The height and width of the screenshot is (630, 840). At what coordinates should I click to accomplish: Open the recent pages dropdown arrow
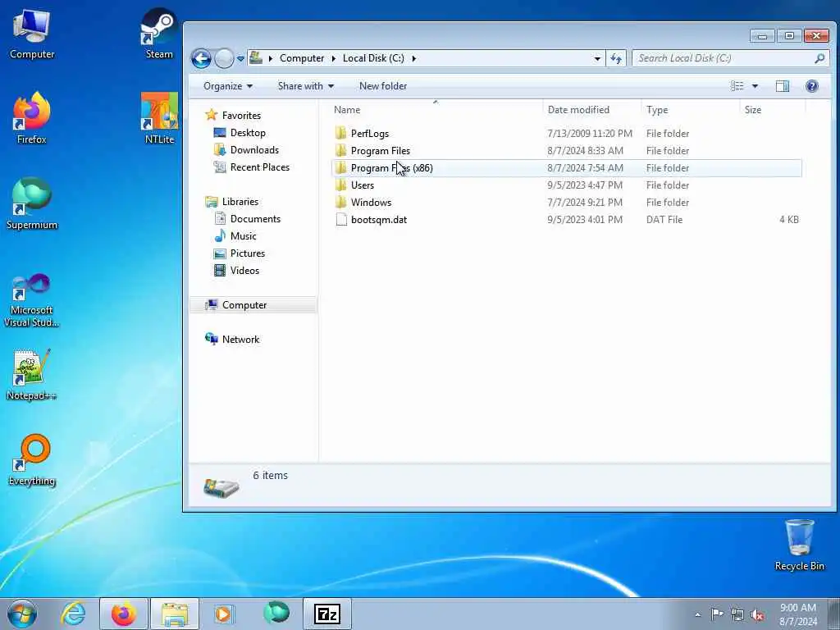[x=240, y=58]
